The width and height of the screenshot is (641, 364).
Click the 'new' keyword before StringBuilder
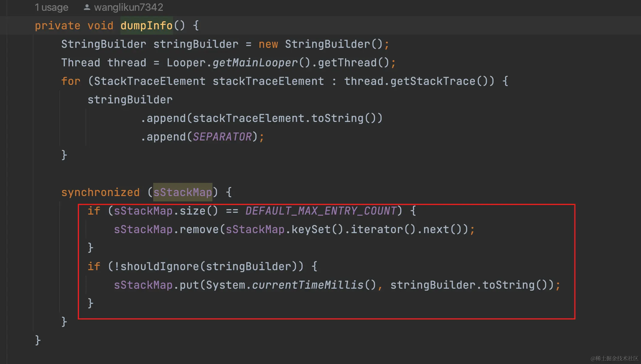268,44
